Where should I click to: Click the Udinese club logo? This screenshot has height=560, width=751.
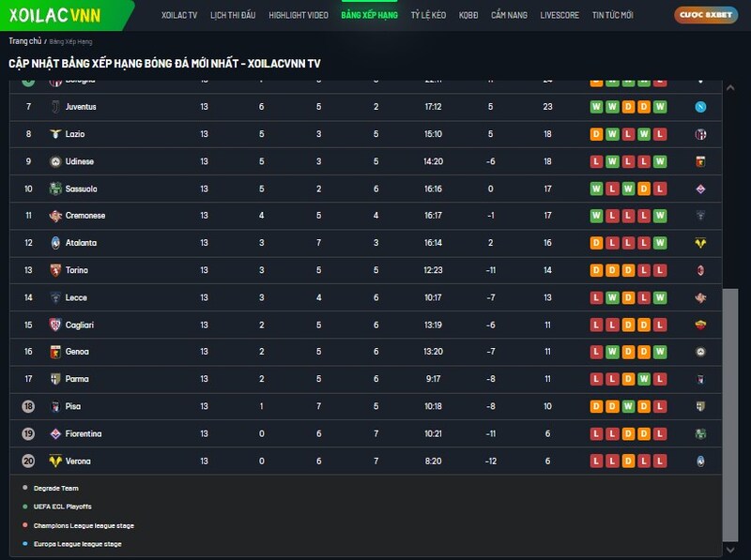55,161
